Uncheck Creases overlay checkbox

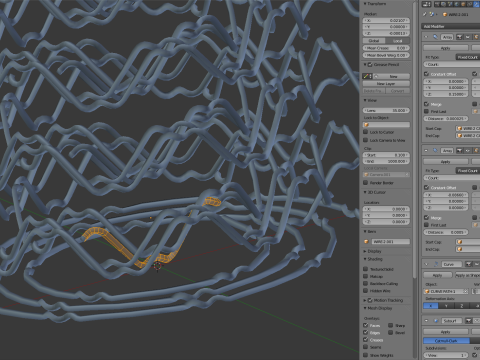pyautogui.click(x=366, y=340)
